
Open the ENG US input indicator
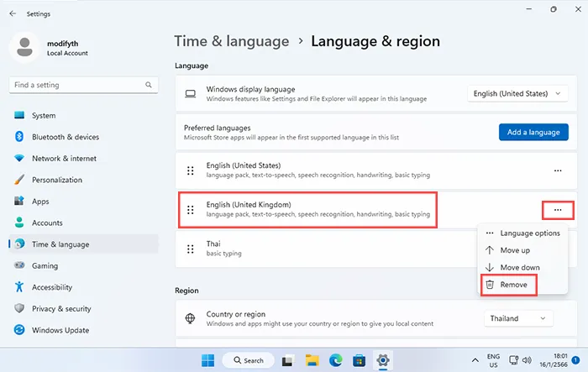tap(493, 360)
